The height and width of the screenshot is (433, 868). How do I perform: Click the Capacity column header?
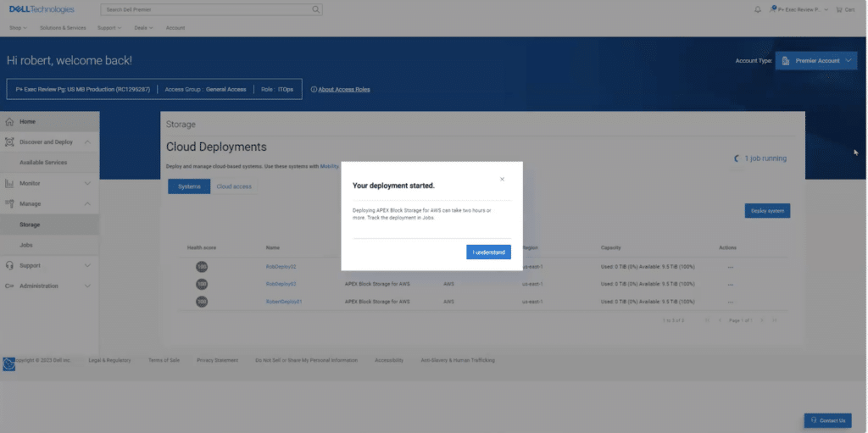[x=611, y=248]
